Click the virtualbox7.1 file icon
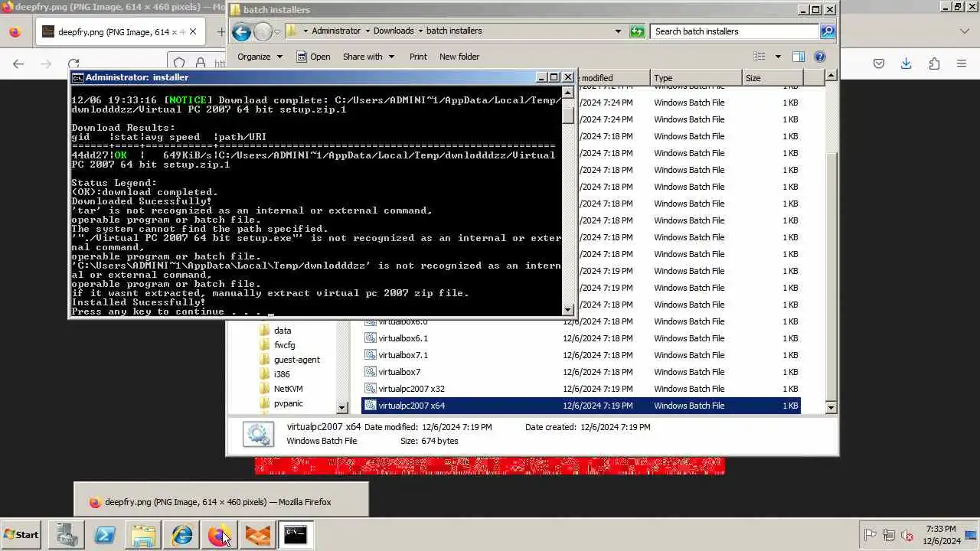980x551 pixels. point(371,355)
